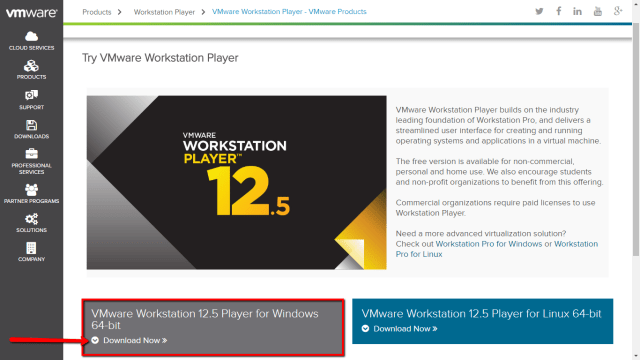The height and width of the screenshot is (360, 640).
Task: Visit VMware's LinkedIn page icon
Action: pyautogui.click(x=577, y=11)
